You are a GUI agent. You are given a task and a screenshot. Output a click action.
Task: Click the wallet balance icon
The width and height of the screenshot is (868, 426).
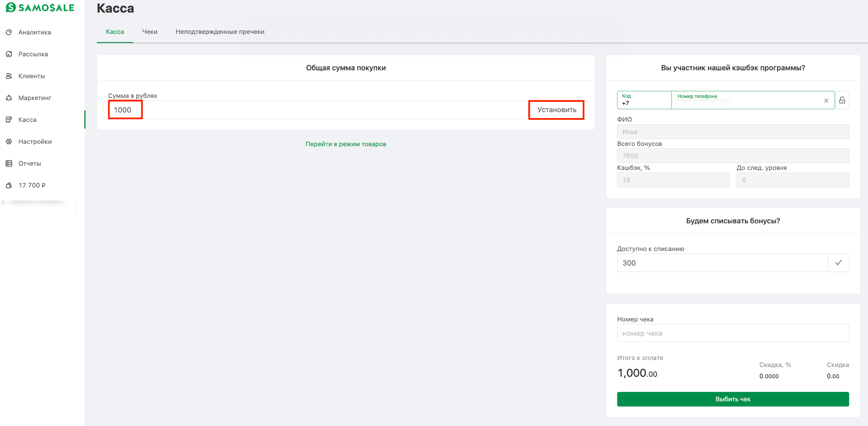pyautogui.click(x=9, y=185)
